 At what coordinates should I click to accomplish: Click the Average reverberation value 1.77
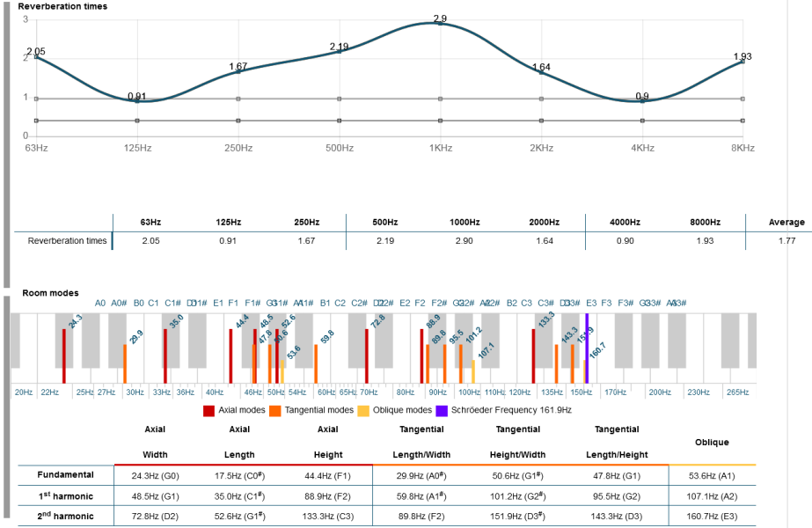pos(786,241)
